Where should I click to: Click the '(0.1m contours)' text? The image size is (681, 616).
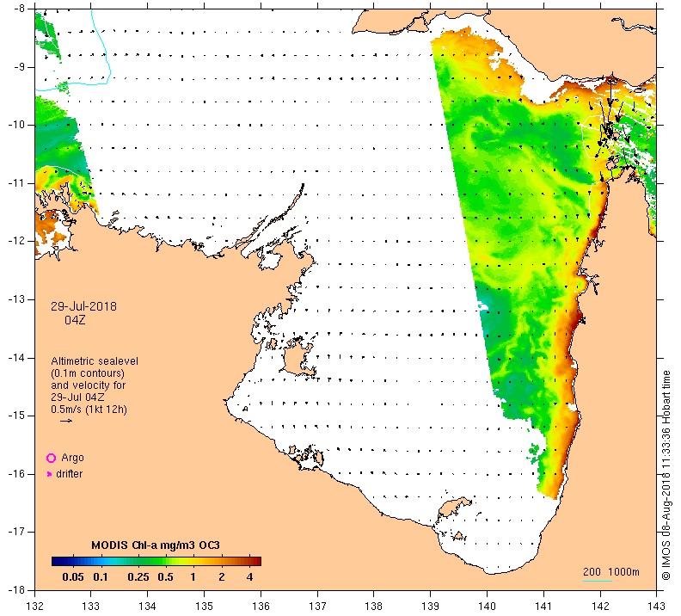[x=88, y=373]
